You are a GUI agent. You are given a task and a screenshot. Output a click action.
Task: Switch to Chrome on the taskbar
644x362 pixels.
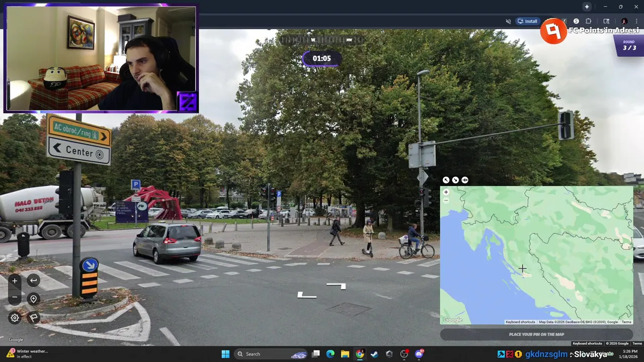tap(360, 354)
